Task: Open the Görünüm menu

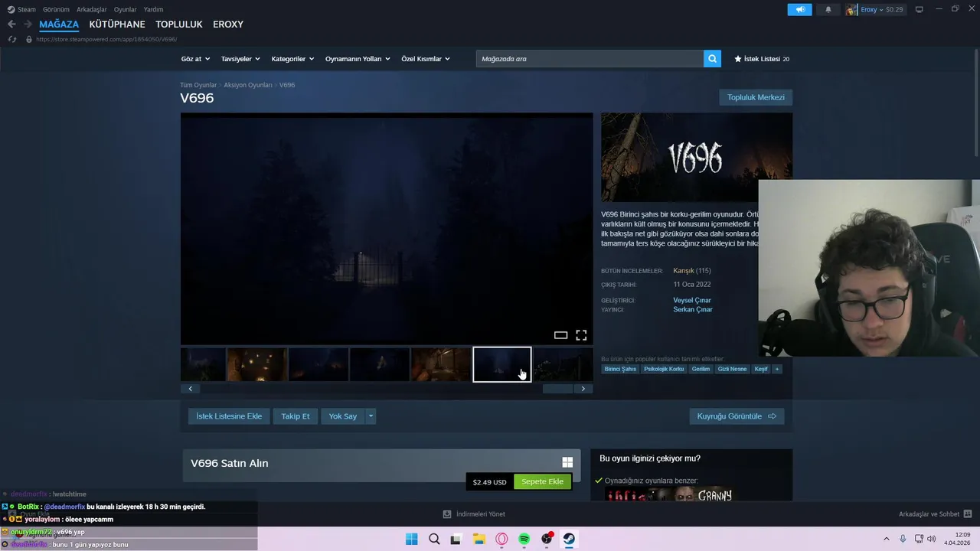Action: pos(56,9)
